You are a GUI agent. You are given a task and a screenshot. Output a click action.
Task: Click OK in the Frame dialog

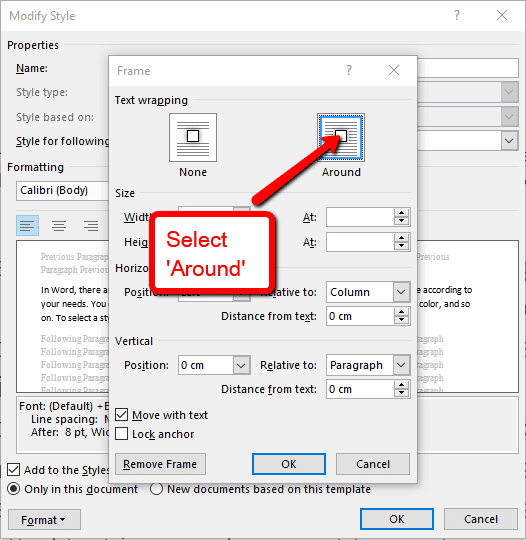289,464
